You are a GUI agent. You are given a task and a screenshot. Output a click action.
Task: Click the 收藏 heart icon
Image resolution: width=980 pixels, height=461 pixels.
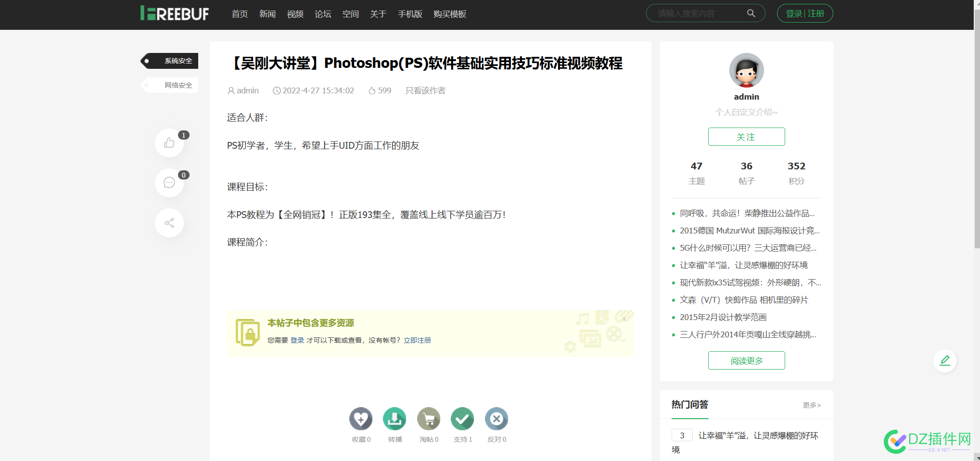(361, 419)
